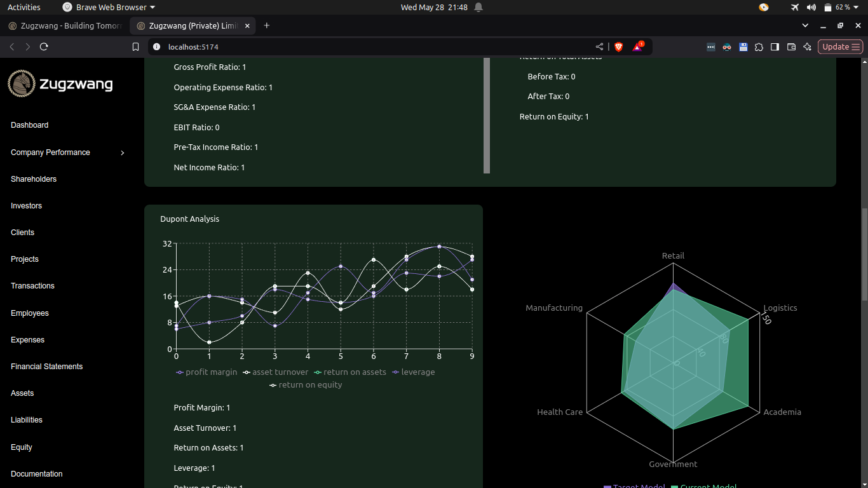
Task: Open Brave Web Browser app menu
Action: click(109, 7)
